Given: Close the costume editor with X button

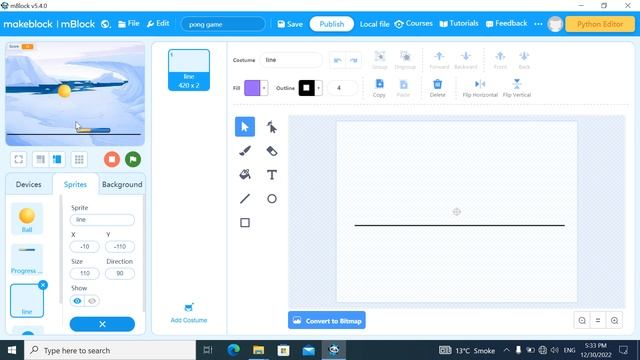Looking at the screenshot, I should tap(102, 324).
